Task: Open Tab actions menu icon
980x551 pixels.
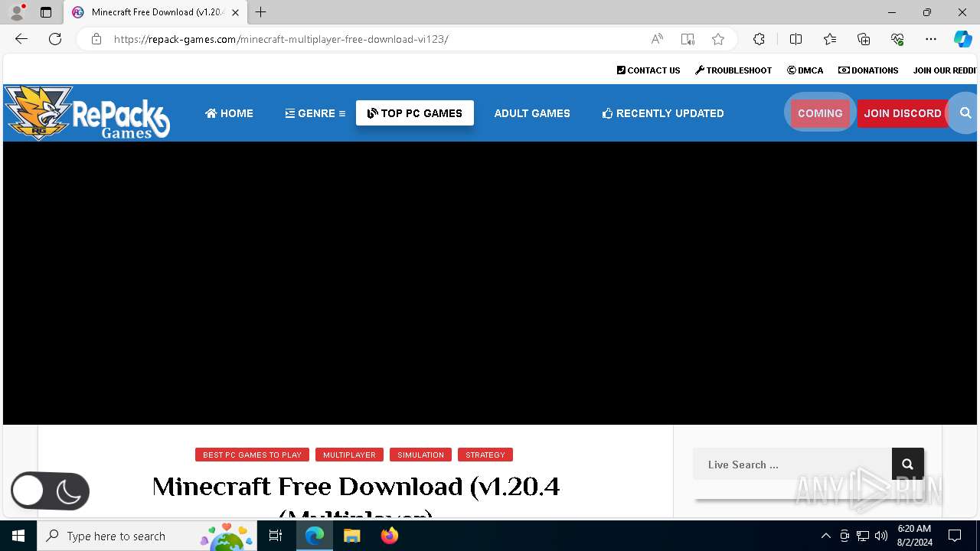Action: (46, 12)
